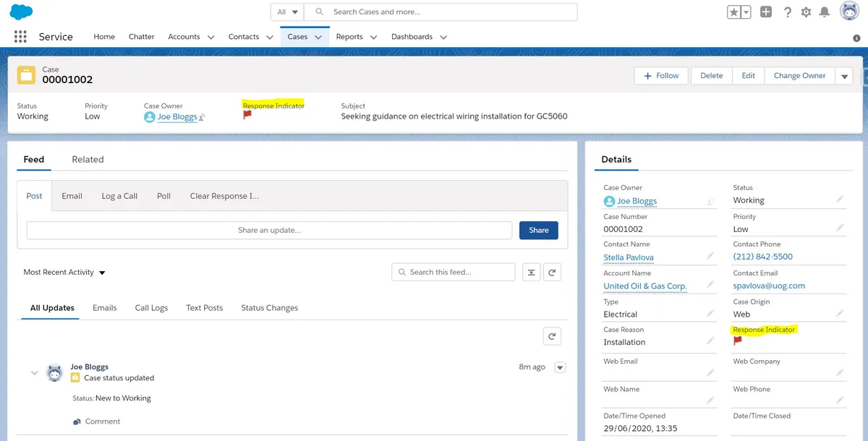The image size is (868, 441).
Task: Expand the Dashboards tab dropdown arrow
Action: point(443,37)
